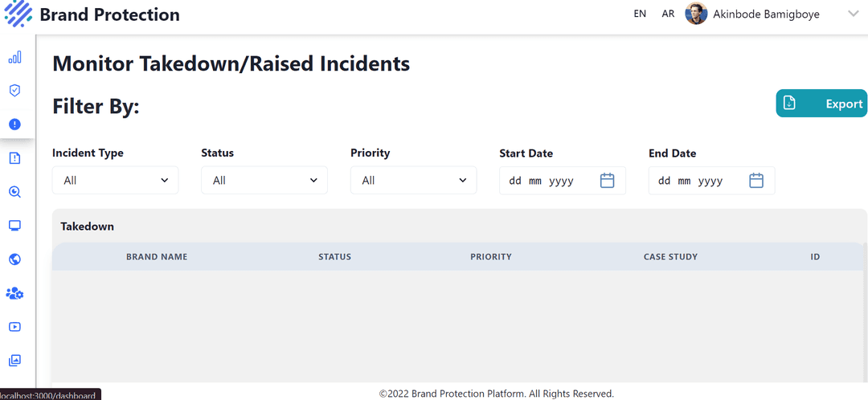The height and width of the screenshot is (400, 868).
Task: Click the Export button
Action: (821, 104)
